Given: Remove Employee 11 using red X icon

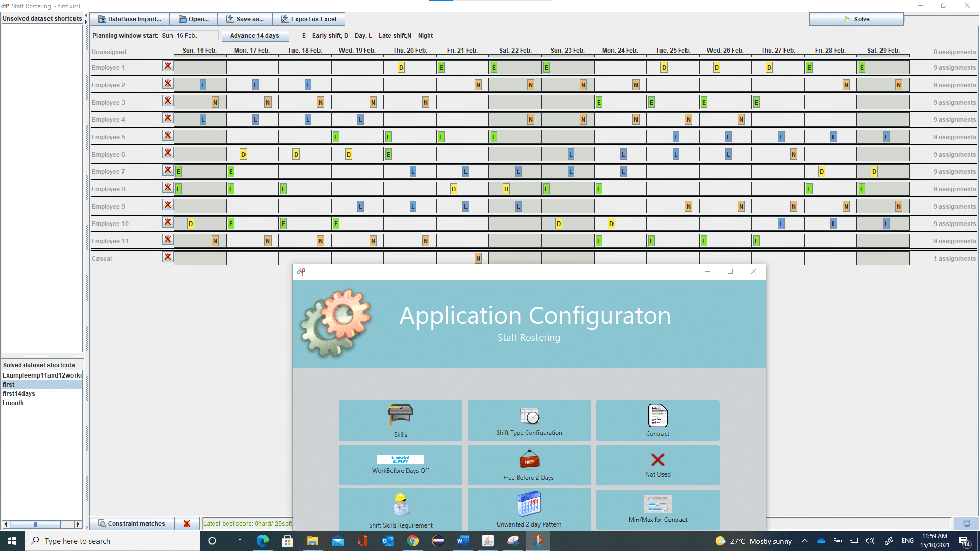Looking at the screenshot, I should [x=167, y=240].
